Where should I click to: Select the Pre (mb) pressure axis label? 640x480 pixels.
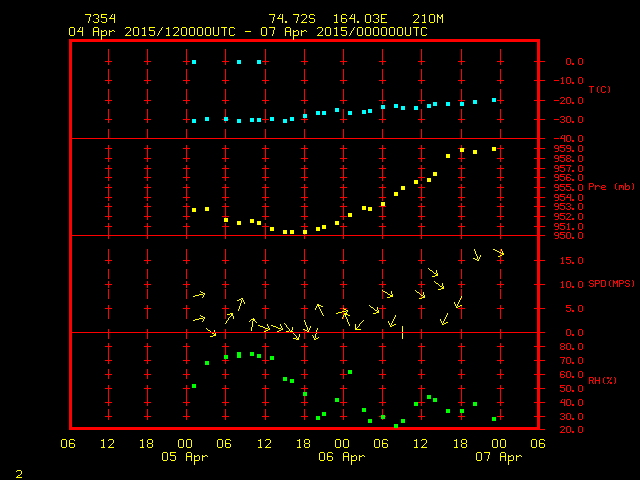click(611, 187)
